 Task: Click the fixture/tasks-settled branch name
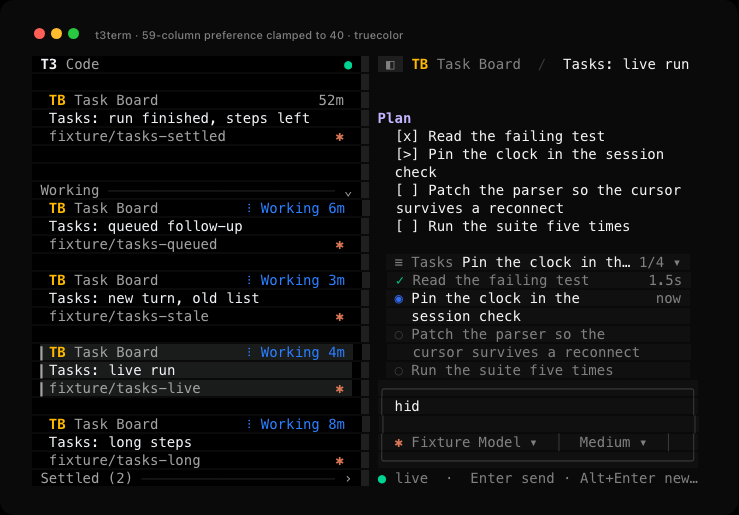(x=137, y=136)
